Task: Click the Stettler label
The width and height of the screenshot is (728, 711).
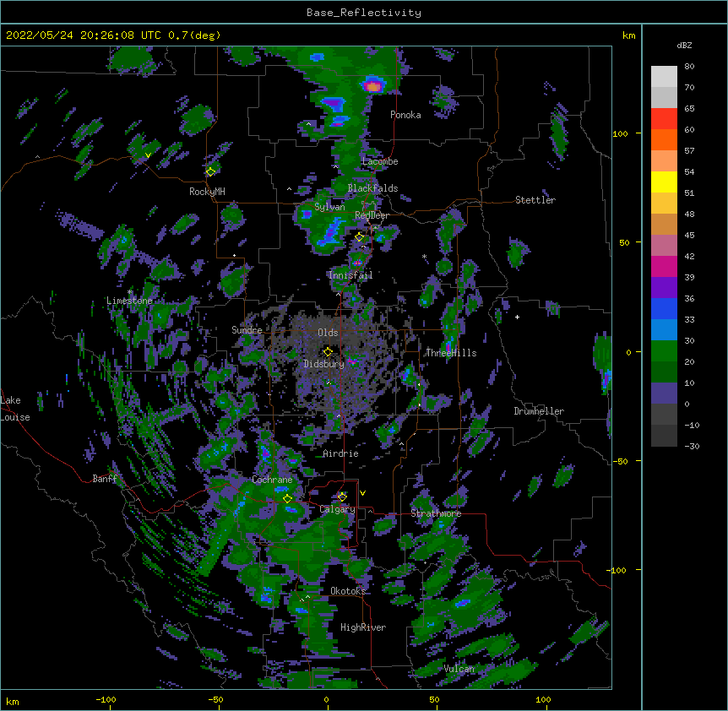Action: point(535,200)
